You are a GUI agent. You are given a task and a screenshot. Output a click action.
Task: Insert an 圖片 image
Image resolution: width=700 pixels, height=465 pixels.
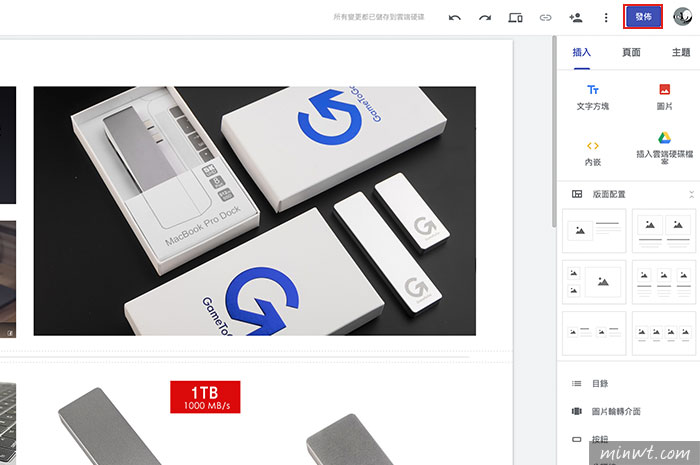coord(664,97)
